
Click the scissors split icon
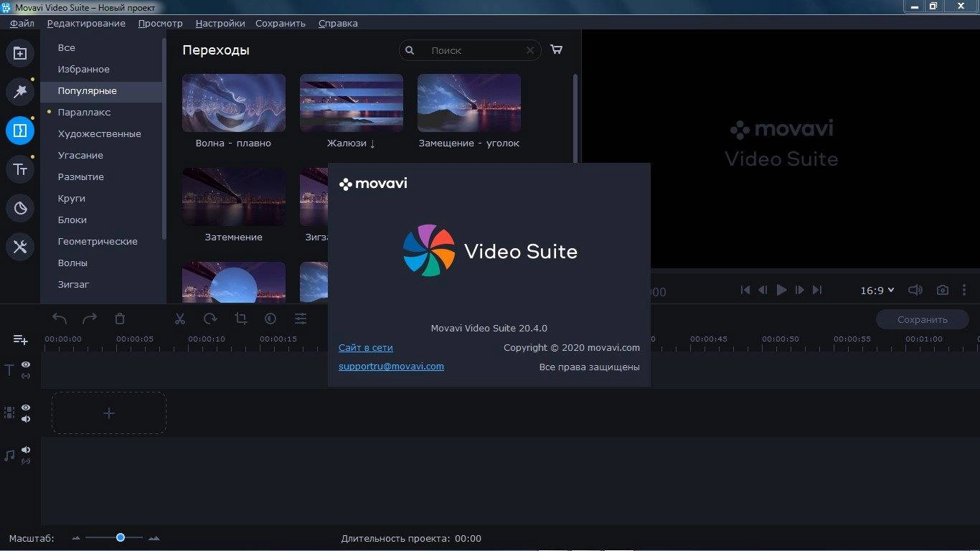(x=180, y=319)
